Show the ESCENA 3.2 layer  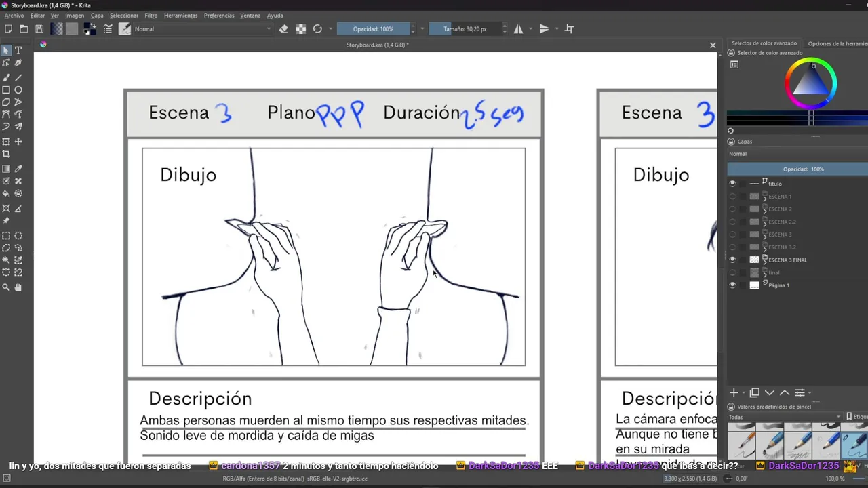[732, 247]
